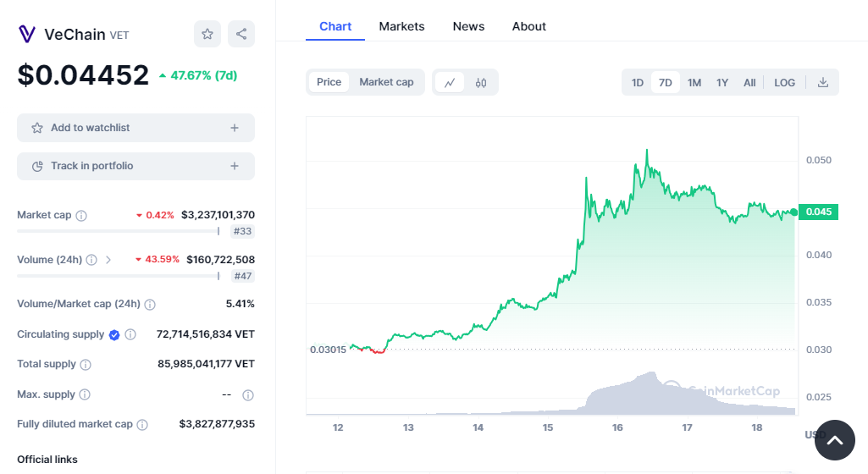Click the $0.04452 price text
The width and height of the screenshot is (868, 474).
point(83,74)
